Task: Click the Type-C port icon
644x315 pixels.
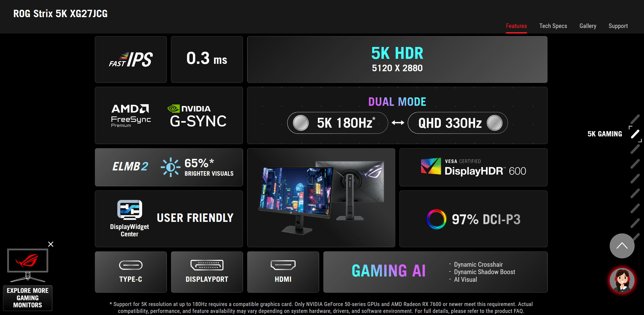Action: [131, 265]
